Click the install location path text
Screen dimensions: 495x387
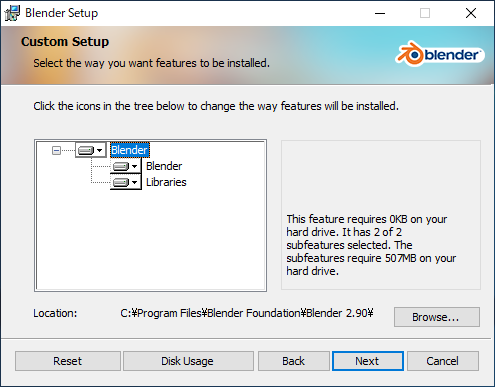[247, 313]
